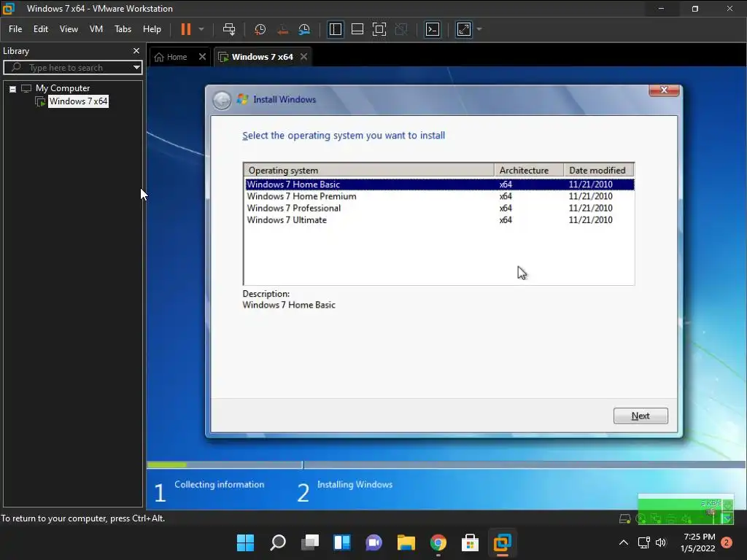This screenshot has width=747, height=560.
Task: Open the snapshot manager
Action: [304, 29]
